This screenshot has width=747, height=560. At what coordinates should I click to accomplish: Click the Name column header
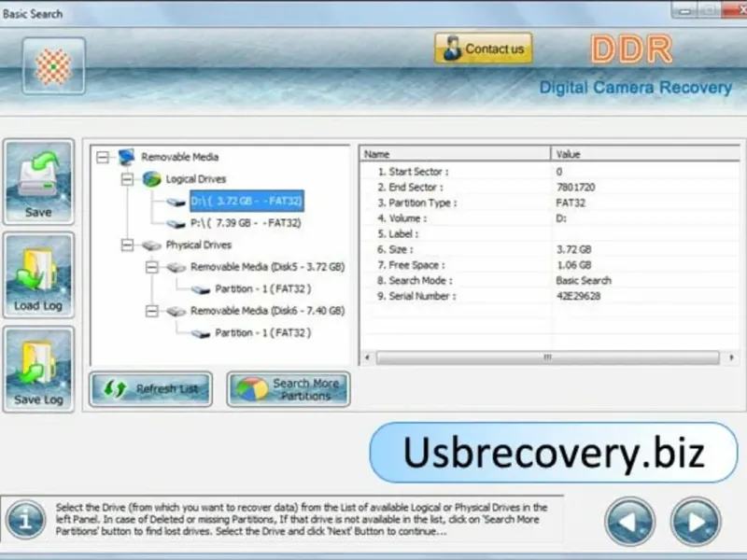click(x=456, y=154)
